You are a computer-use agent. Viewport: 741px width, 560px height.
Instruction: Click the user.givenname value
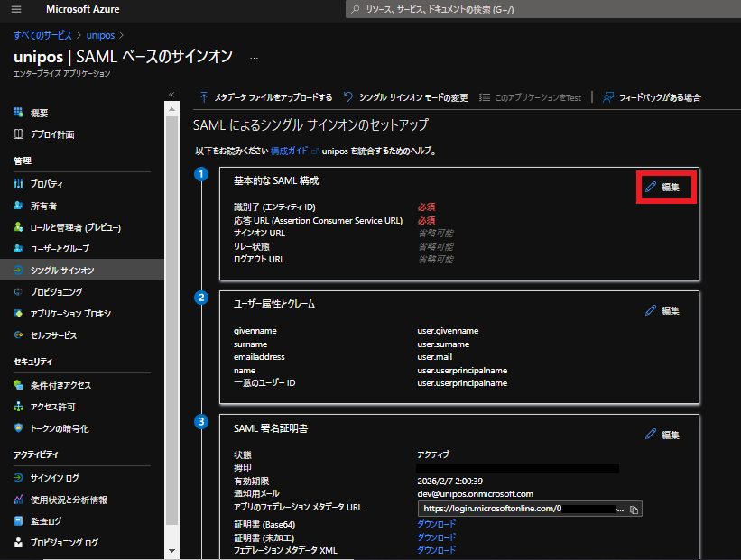[448, 331]
